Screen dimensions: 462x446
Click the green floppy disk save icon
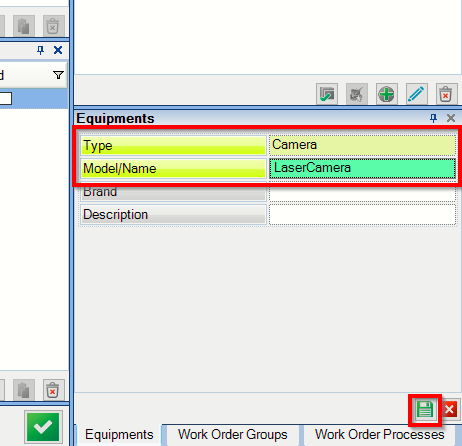click(425, 410)
